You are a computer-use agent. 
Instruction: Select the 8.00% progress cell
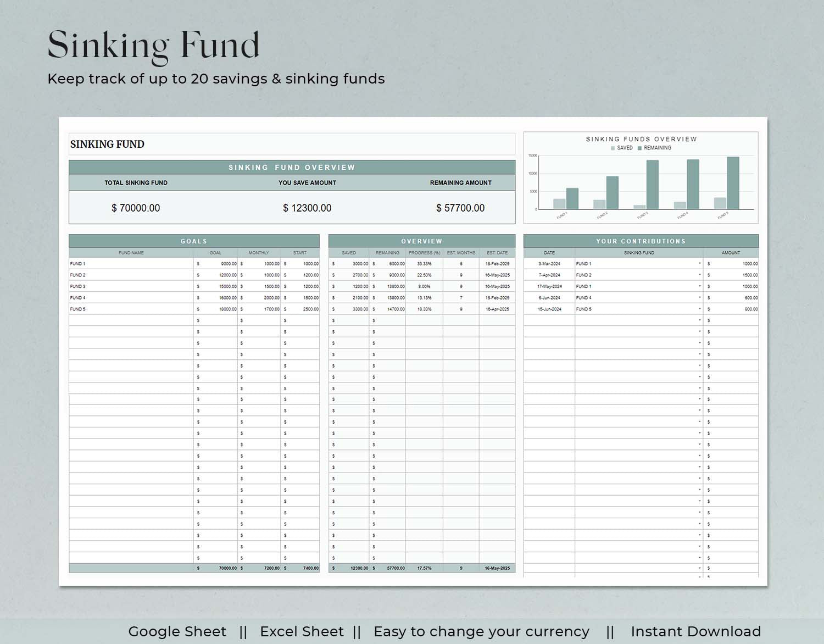pos(424,286)
